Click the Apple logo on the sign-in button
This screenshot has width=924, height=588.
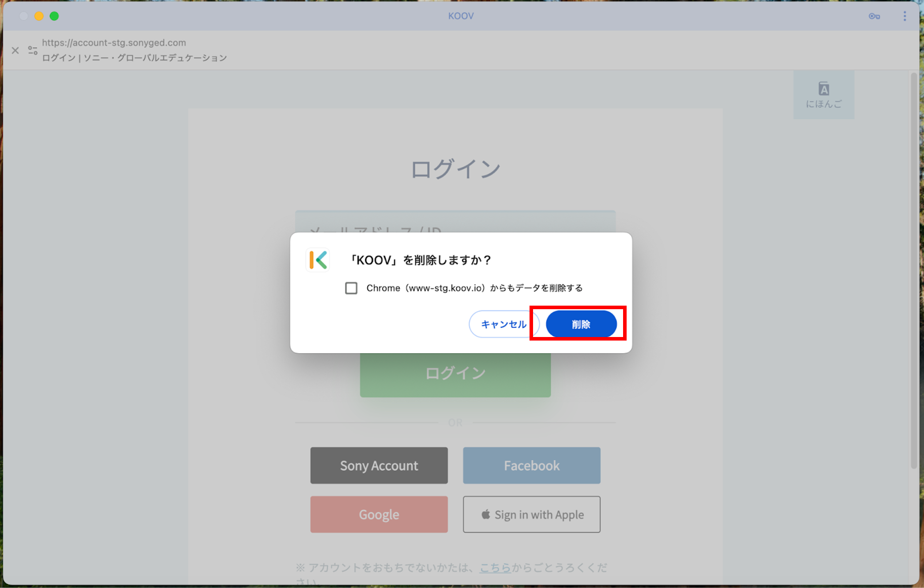486,514
